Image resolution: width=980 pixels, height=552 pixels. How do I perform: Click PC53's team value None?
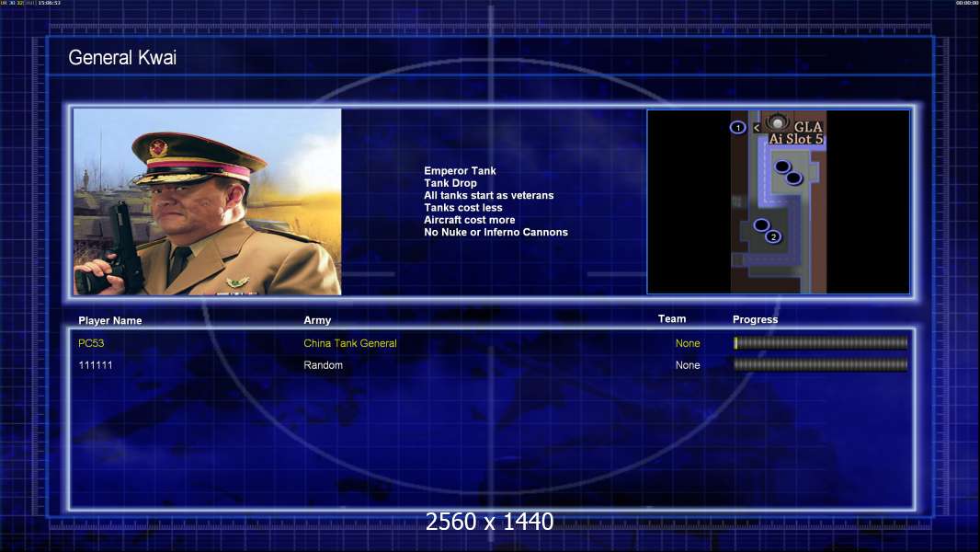click(x=688, y=343)
